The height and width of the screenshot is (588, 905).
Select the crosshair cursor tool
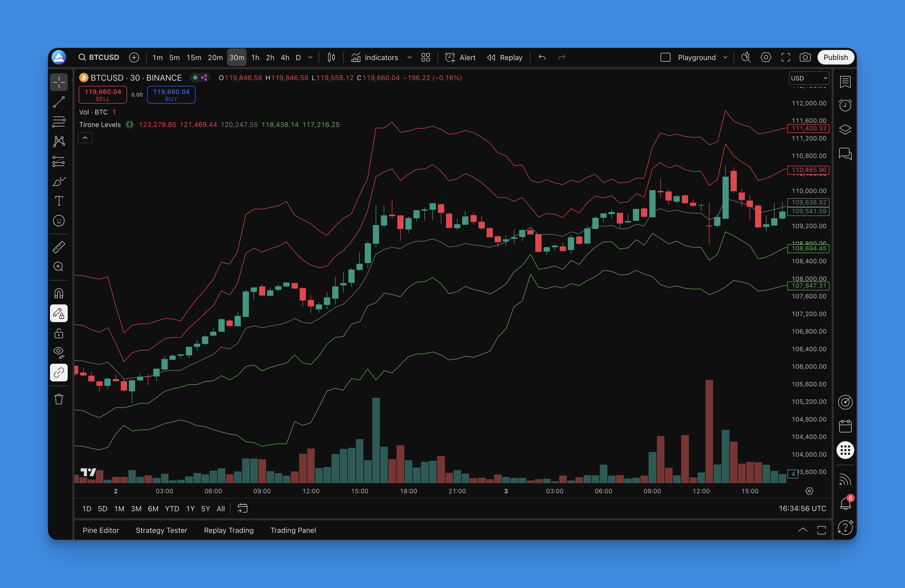(x=59, y=82)
